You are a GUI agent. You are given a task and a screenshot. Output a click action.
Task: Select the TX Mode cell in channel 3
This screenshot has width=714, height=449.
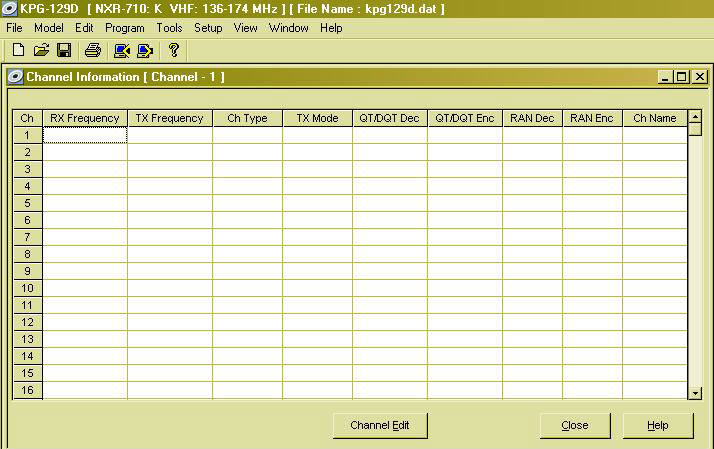317,169
